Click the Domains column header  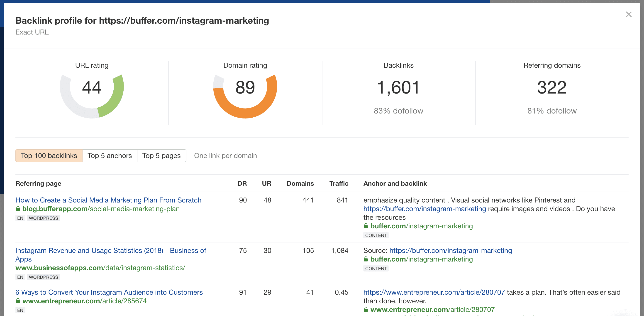[x=300, y=183]
